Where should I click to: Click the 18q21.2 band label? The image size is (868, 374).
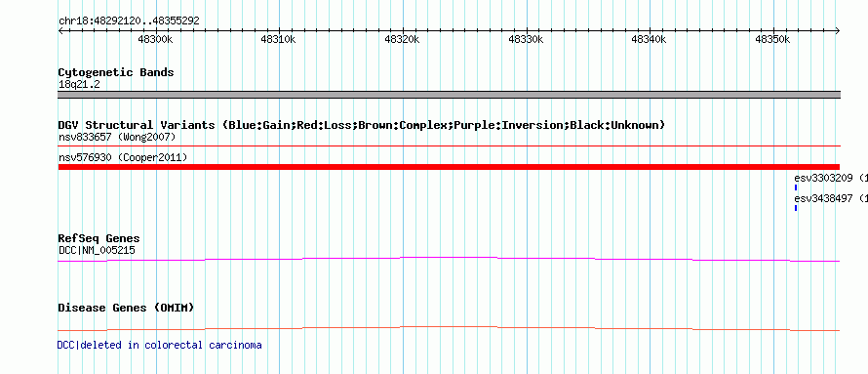(79, 84)
